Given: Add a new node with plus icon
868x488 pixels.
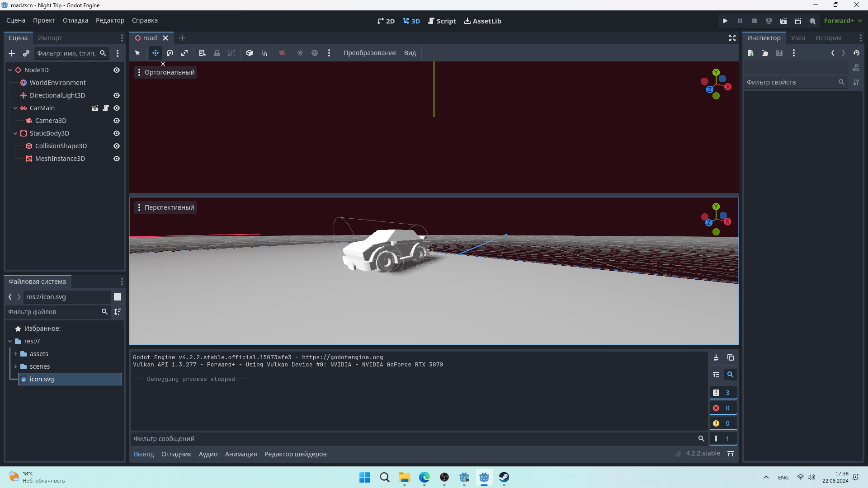Looking at the screenshot, I should pos(12,53).
